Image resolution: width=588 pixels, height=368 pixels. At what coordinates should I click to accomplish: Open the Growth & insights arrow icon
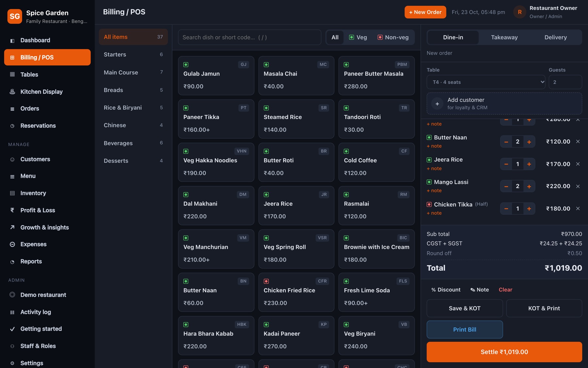(x=12, y=227)
